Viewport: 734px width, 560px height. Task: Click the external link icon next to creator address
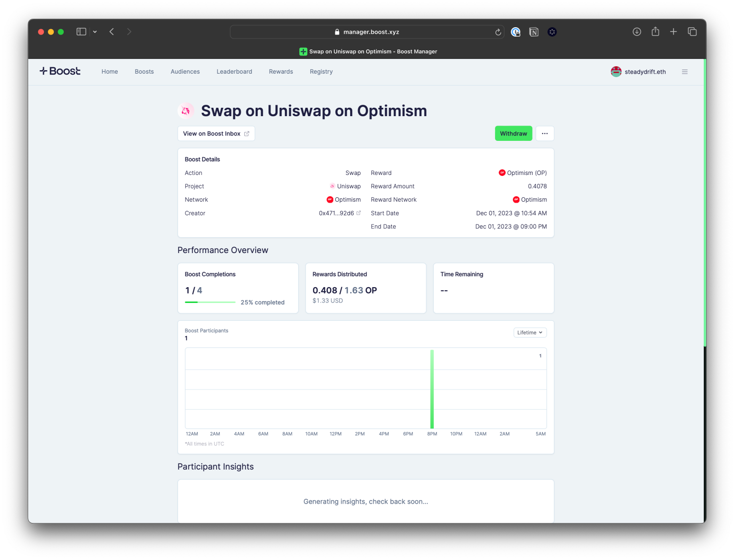tap(358, 213)
